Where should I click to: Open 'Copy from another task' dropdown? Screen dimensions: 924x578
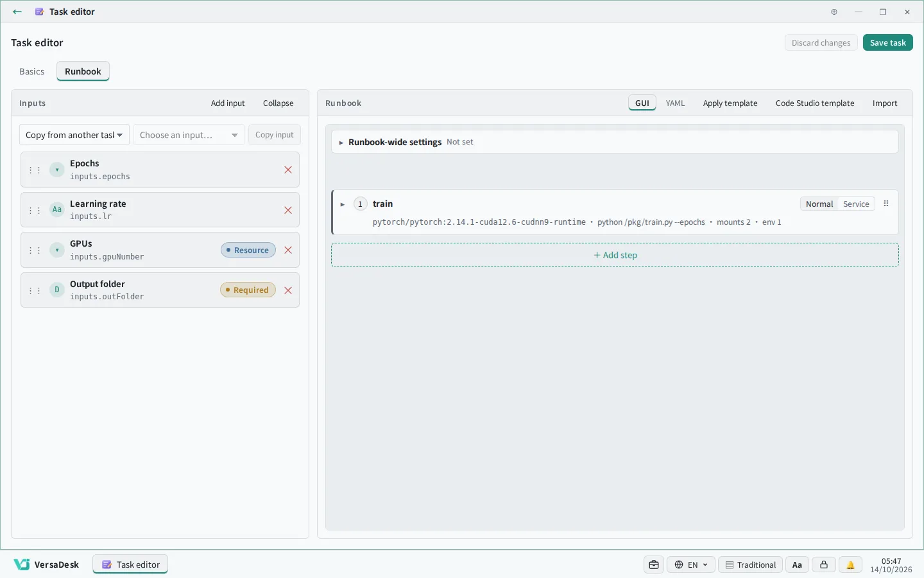tap(74, 135)
